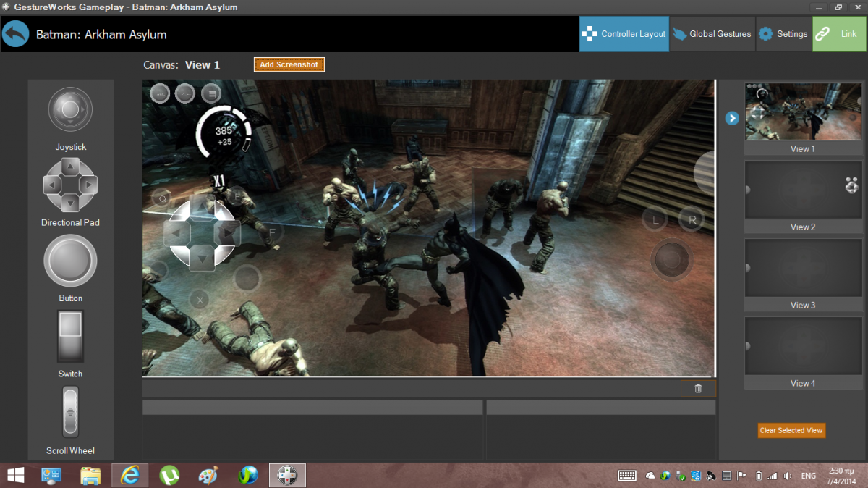Select the joystick overlay below L and R
The height and width of the screenshot is (488, 868).
pyautogui.click(x=673, y=258)
